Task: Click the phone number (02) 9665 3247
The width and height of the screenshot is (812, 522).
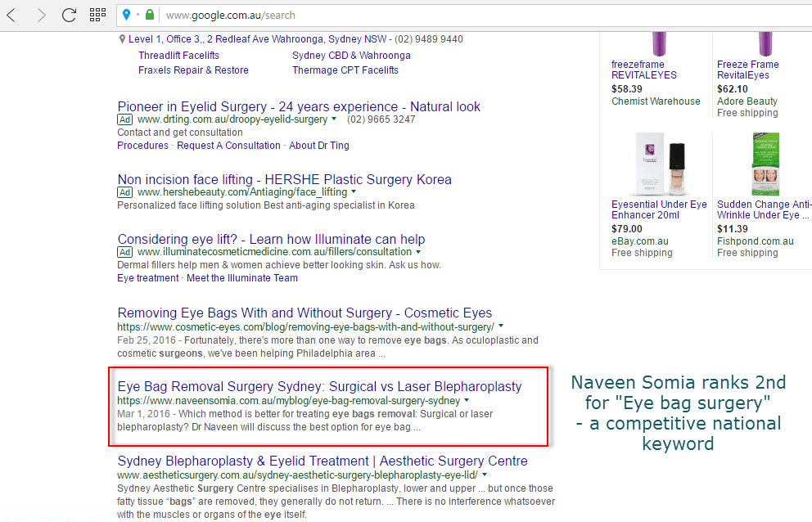Action: (x=381, y=119)
